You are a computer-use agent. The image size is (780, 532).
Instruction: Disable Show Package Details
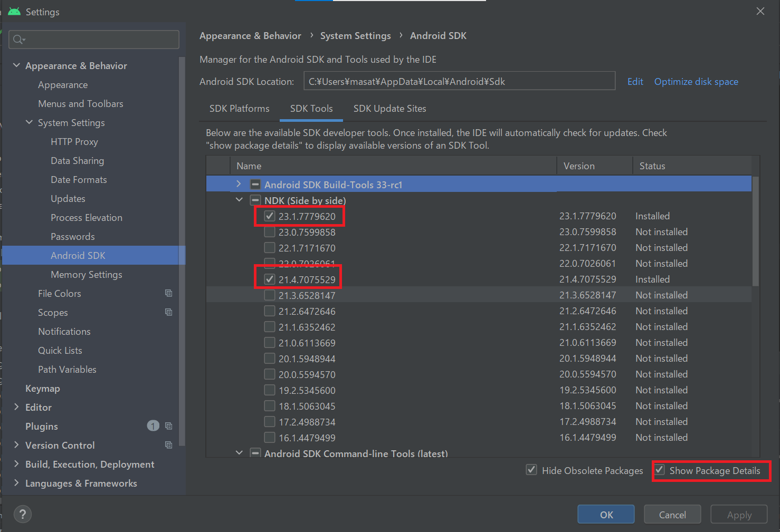click(x=659, y=470)
